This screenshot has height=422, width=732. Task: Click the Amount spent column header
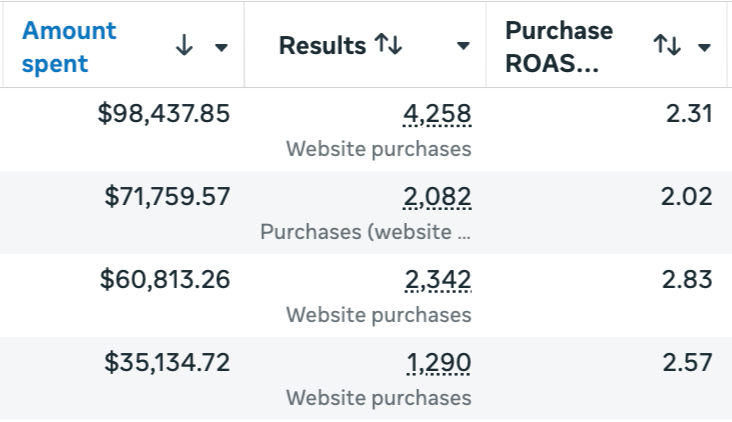pyautogui.click(x=69, y=47)
